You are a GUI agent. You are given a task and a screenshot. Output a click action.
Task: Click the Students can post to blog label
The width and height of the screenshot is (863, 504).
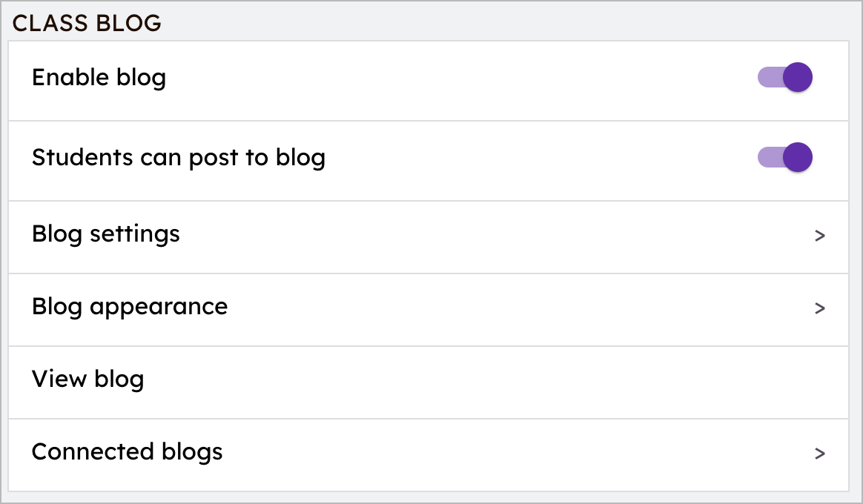click(178, 157)
